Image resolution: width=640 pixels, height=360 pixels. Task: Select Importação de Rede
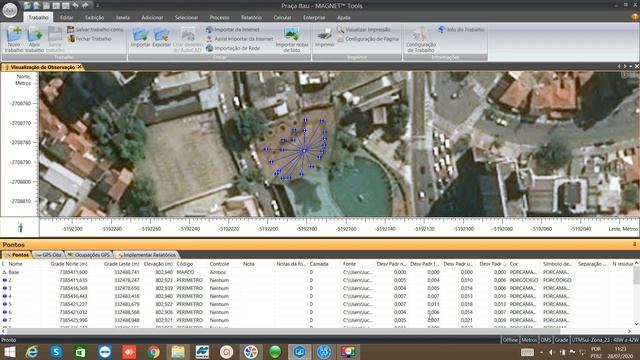(233, 48)
